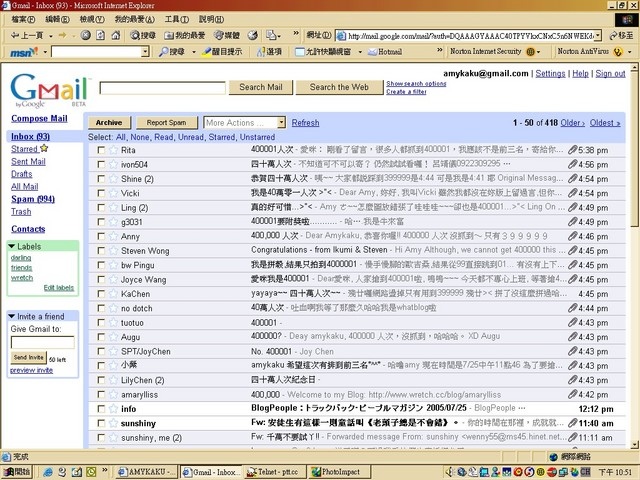Click the Internet Explorer quick launch icon
640x480 pixels.
pos(48,472)
